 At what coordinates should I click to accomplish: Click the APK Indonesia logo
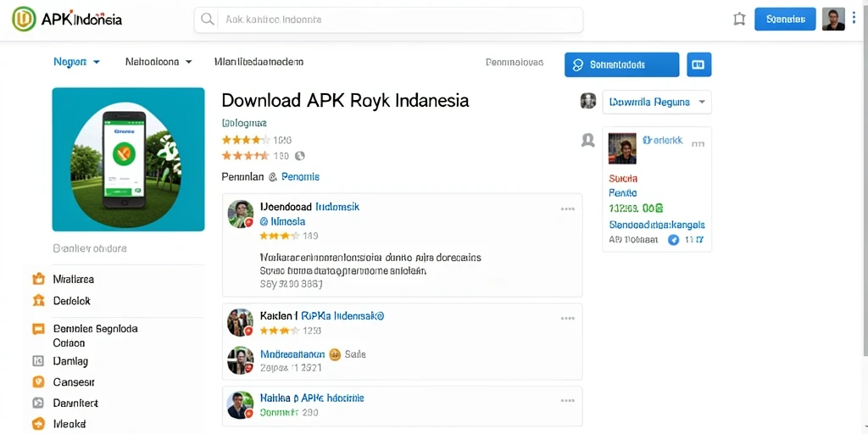click(x=67, y=19)
